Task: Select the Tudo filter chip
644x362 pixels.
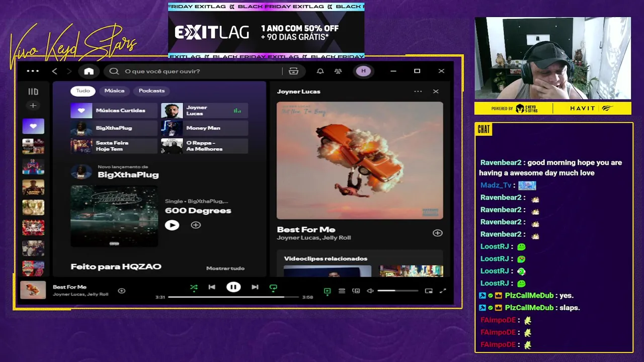Action: (83, 91)
